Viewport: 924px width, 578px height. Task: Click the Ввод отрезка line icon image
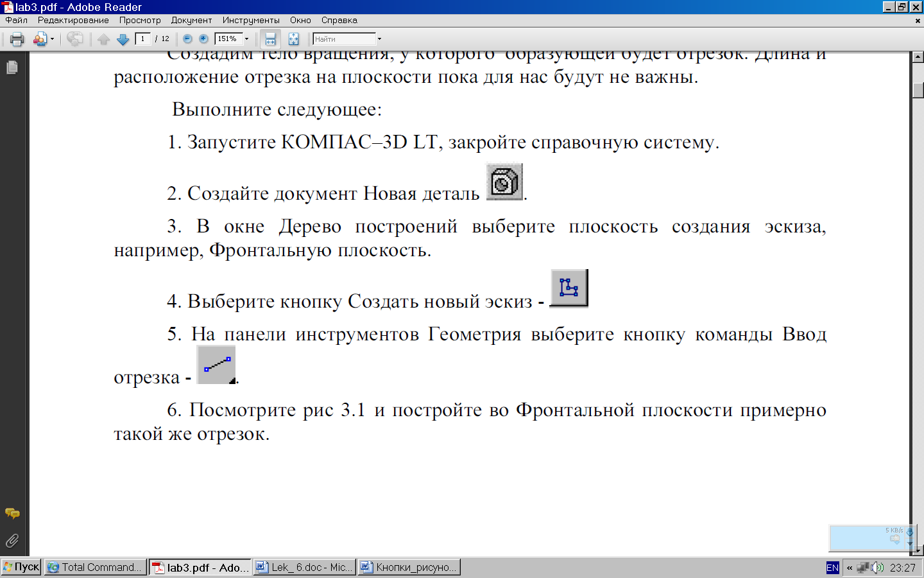216,365
